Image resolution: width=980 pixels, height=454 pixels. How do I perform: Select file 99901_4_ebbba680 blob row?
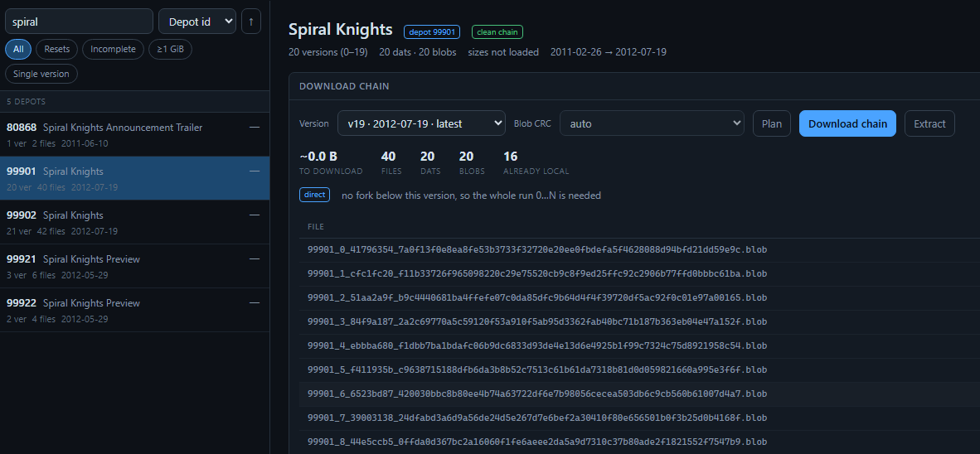click(639, 346)
